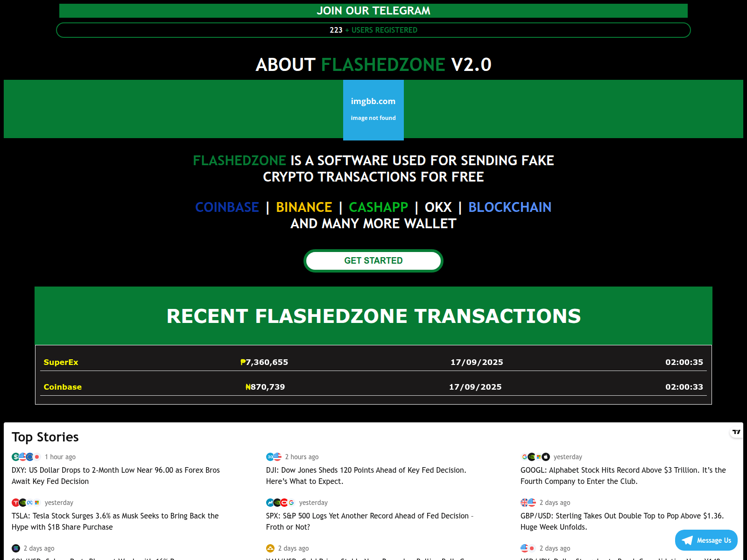This screenshot has height=560, width=747.
Task: Click the JOIN OUR TELEGRAM banner
Action: pos(373,11)
